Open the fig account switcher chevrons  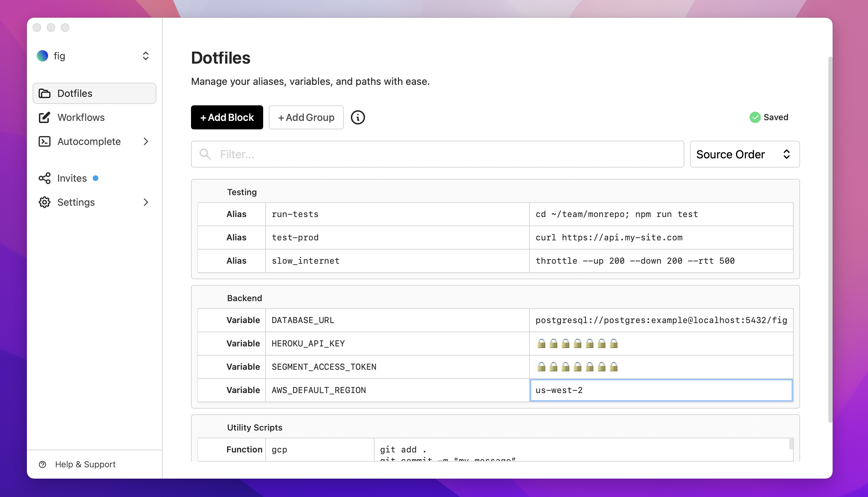[146, 56]
